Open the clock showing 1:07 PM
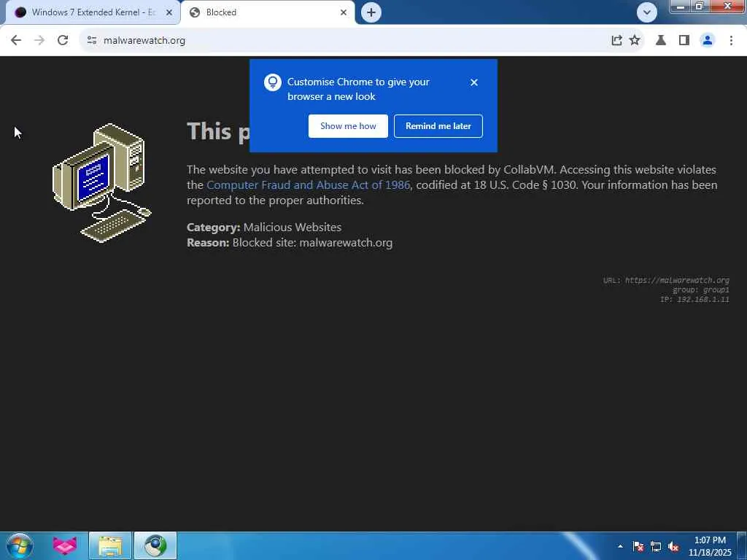 click(x=709, y=546)
